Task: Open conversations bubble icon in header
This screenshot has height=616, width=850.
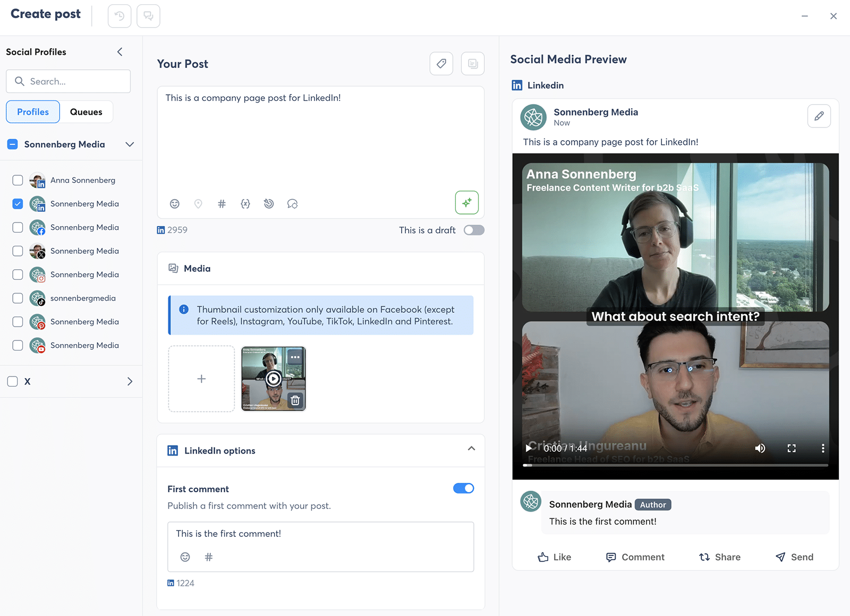Action: point(148,16)
